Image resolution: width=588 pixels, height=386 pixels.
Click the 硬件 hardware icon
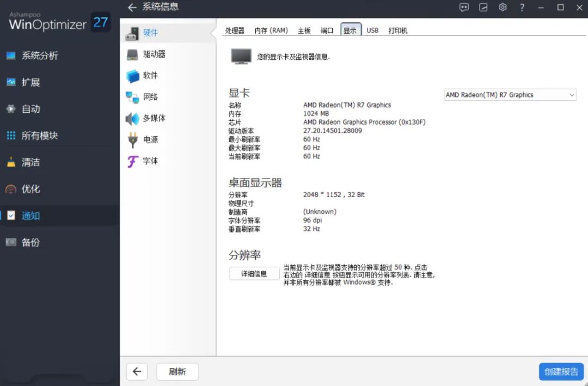pyautogui.click(x=132, y=33)
